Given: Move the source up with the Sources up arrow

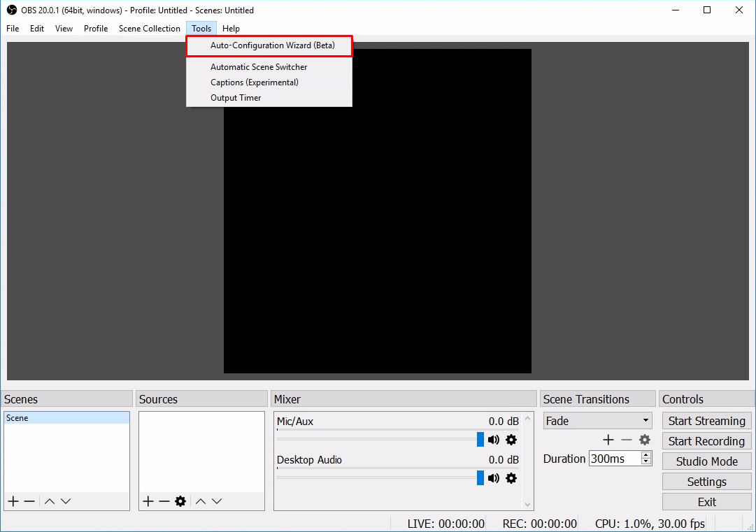Looking at the screenshot, I should pyautogui.click(x=201, y=501).
